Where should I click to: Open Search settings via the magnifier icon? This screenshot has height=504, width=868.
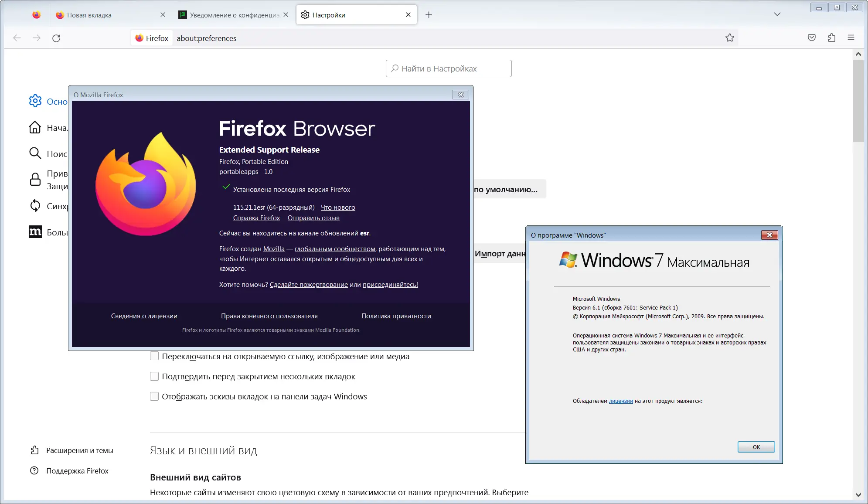(x=35, y=153)
